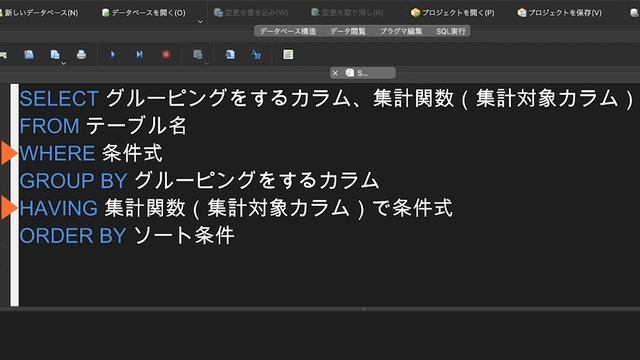Viewport: 640px width, 360px height.
Task: Open the find and replace icon
Action: (256, 54)
